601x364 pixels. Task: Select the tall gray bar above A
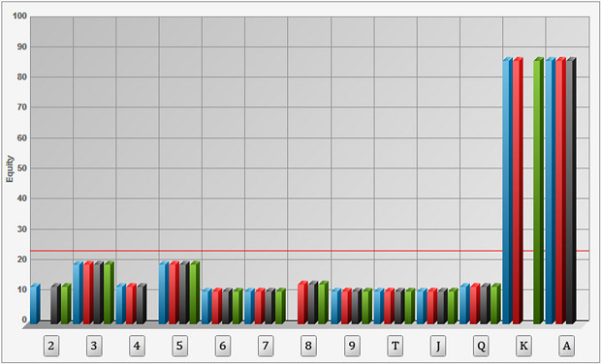click(x=572, y=191)
